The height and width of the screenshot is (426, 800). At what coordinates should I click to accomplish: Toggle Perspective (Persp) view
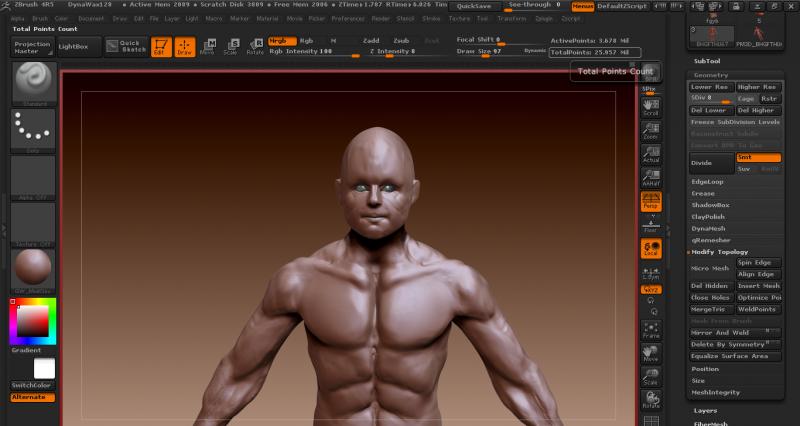coord(651,202)
